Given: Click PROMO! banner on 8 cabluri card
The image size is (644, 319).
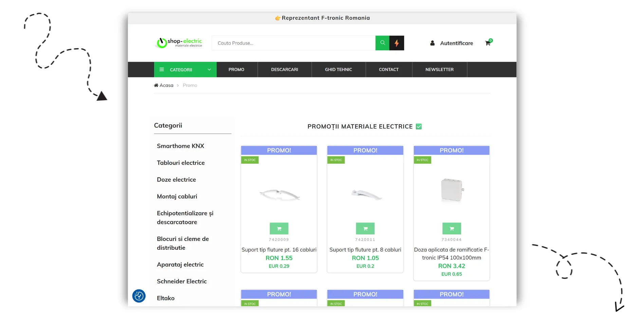Looking at the screenshot, I should point(365,150).
